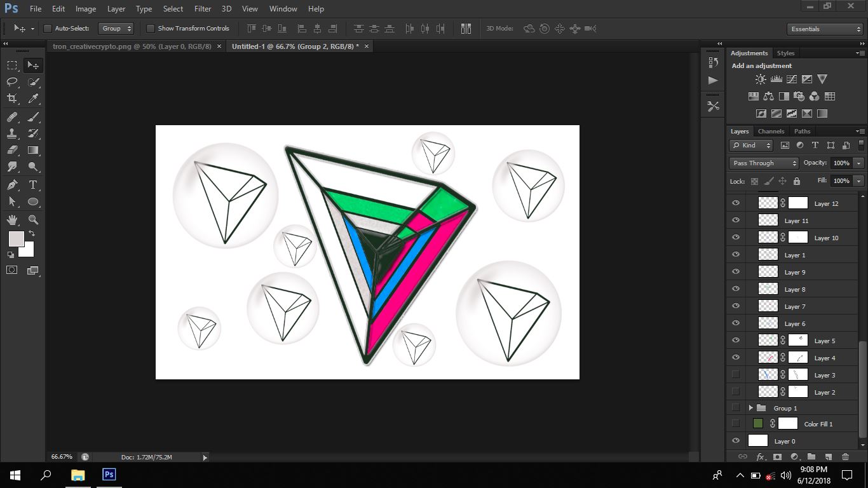868x488 pixels.
Task: Open the Auto-Select Group dropdown
Action: 116,29
